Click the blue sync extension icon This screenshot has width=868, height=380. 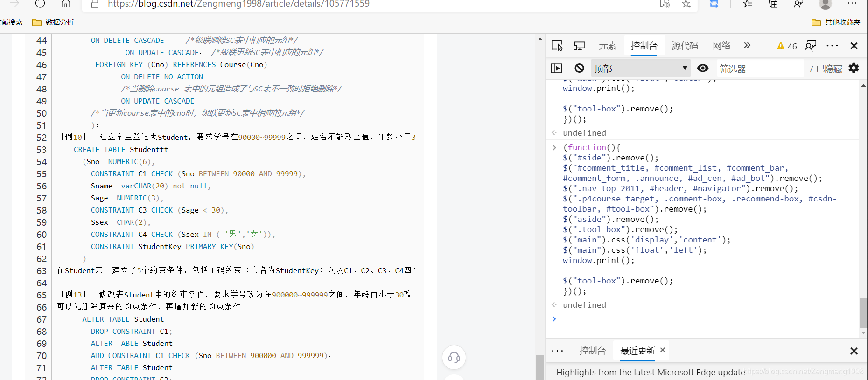(x=714, y=4)
